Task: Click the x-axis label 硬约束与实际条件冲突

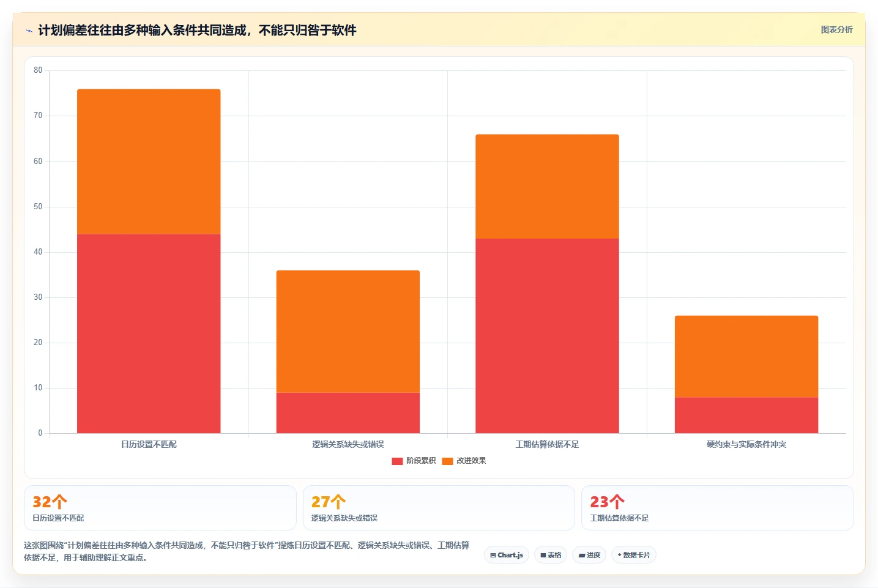Action: 746,444
